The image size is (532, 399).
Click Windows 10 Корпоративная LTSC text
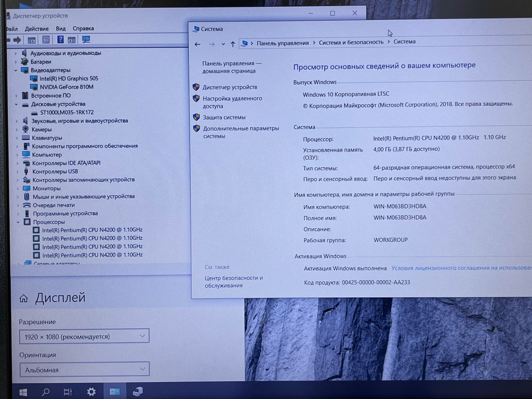[346, 94]
